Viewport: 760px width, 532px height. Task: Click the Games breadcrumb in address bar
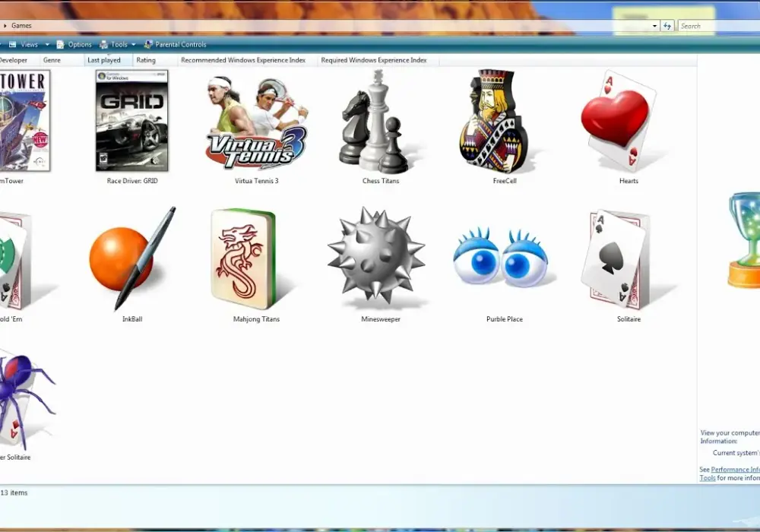[x=21, y=26]
